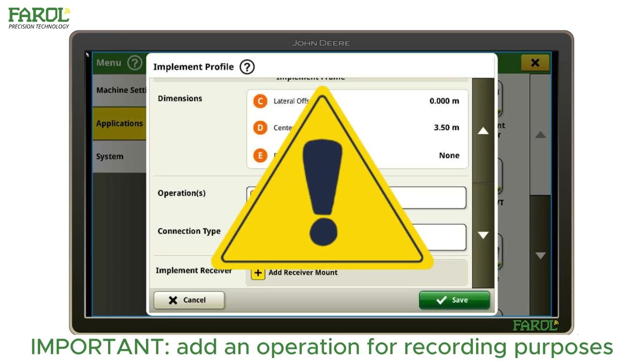Edit the None dimension value
644x362 pixels.
point(449,155)
